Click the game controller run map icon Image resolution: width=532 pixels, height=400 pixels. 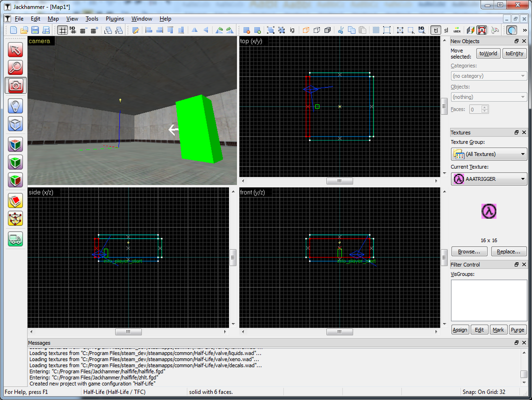click(x=495, y=30)
